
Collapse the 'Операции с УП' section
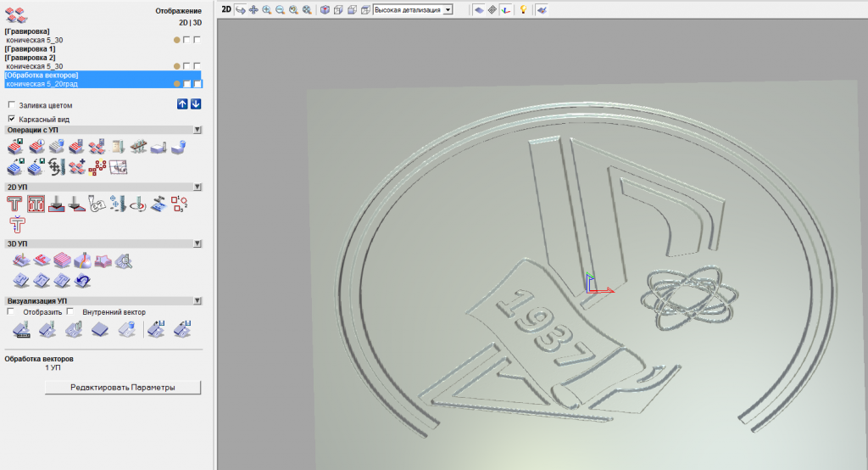[x=197, y=131]
